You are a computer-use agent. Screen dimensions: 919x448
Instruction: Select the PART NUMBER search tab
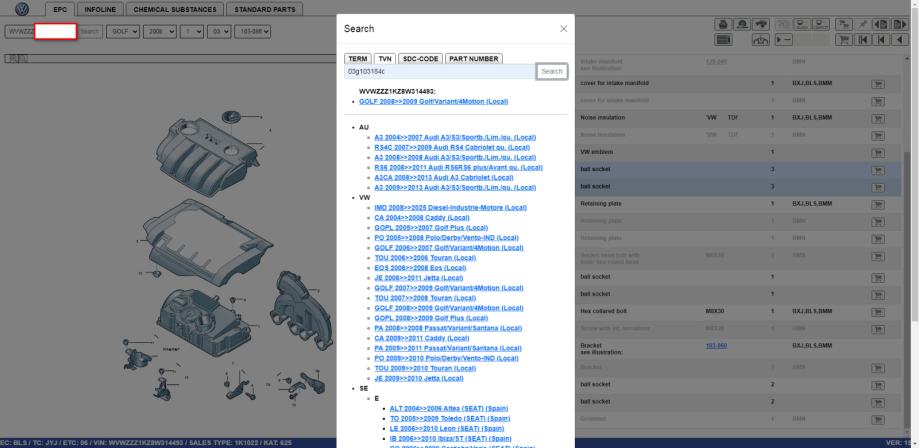click(x=474, y=59)
